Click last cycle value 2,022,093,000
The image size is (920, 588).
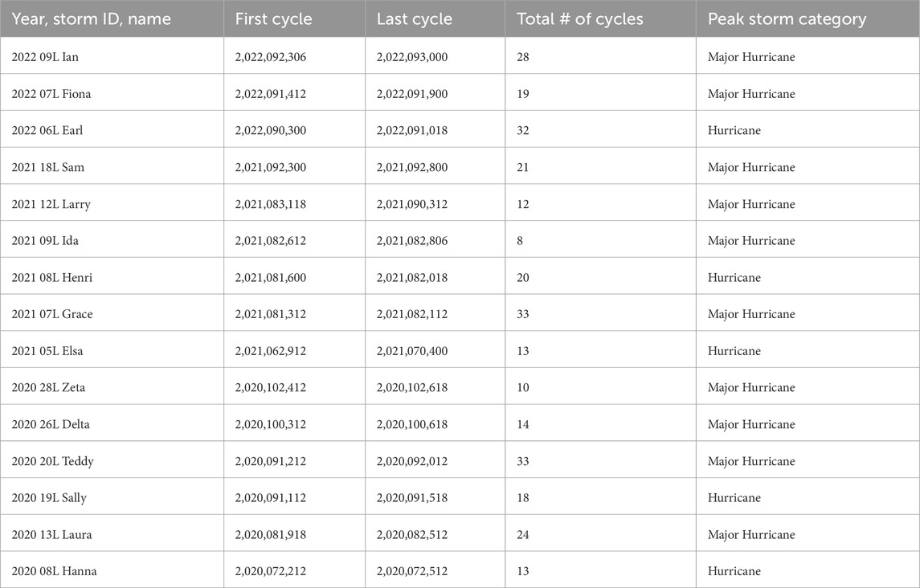[x=412, y=57]
